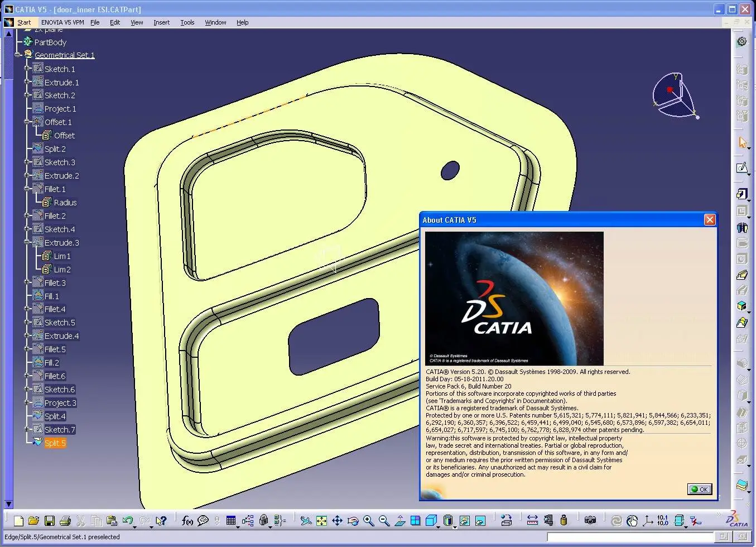The height and width of the screenshot is (547, 756).
Task: Open the Measure Inertia weight icon
Action: point(564,521)
